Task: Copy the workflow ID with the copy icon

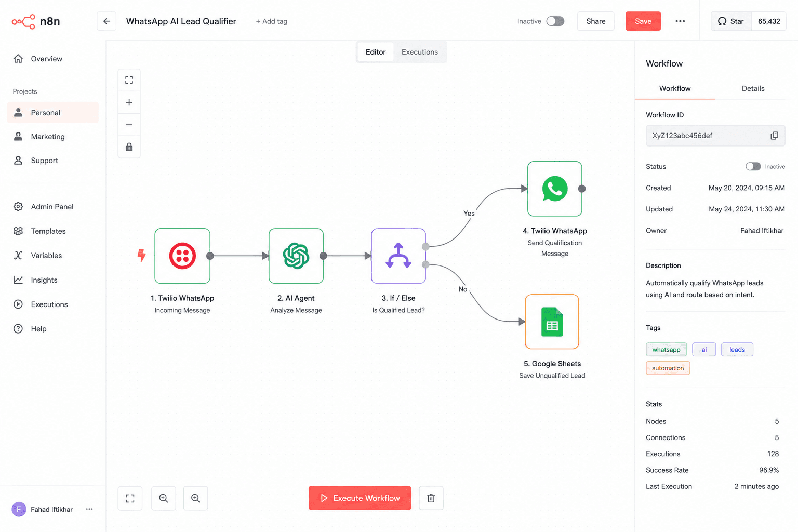Action: pyautogui.click(x=774, y=136)
